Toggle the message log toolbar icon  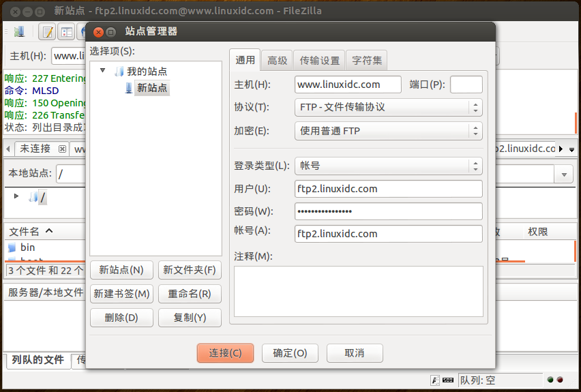point(48,32)
